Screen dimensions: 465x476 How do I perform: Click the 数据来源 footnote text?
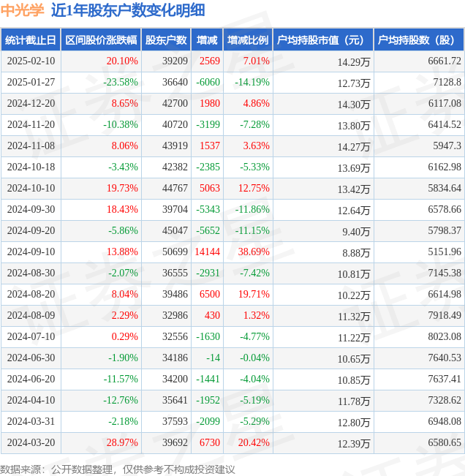point(118,469)
